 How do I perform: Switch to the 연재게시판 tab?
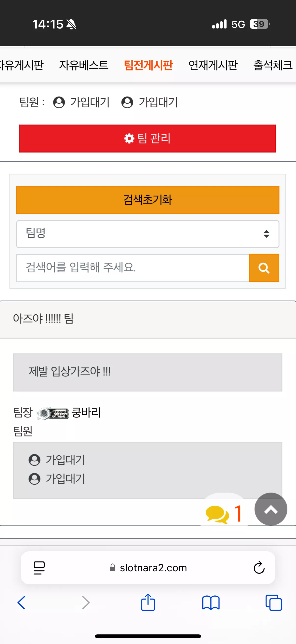[213, 65]
